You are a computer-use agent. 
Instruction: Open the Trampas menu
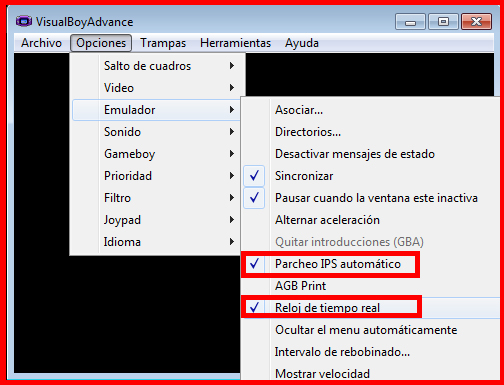163,43
